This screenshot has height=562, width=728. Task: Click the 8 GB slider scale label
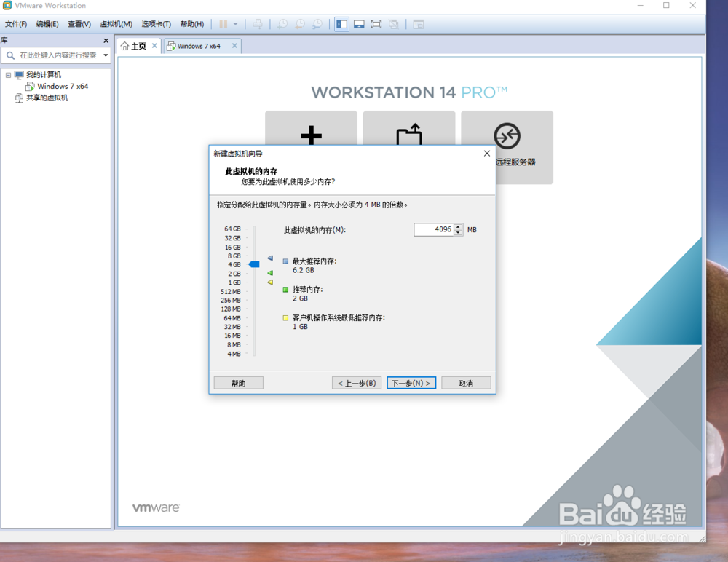coord(234,256)
